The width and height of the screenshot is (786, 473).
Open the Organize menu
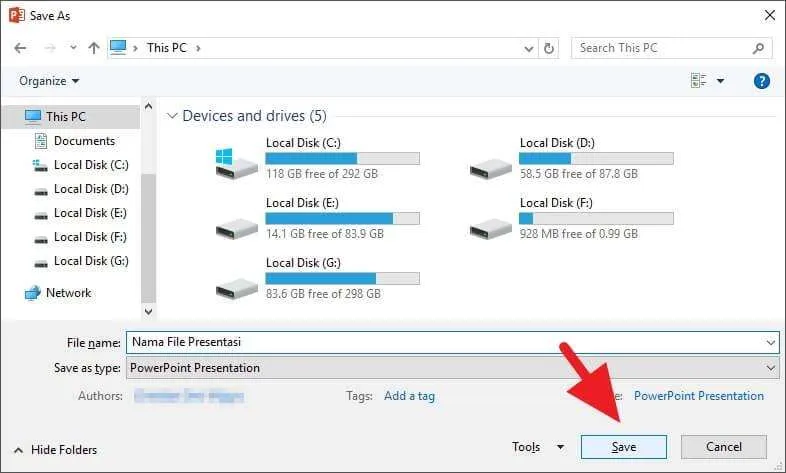[49, 81]
